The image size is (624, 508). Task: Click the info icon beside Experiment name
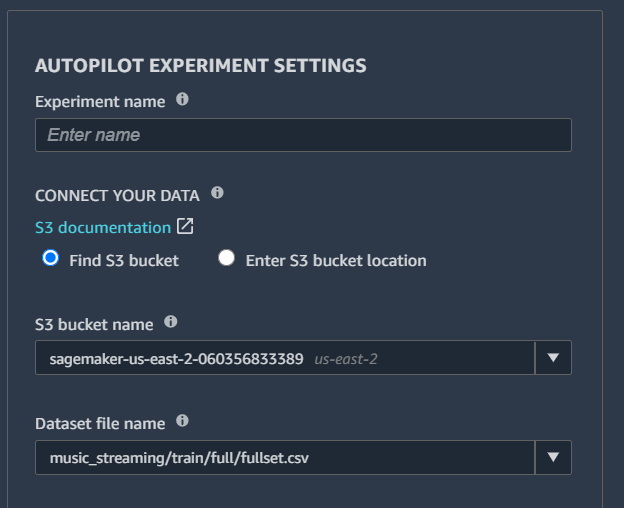coord(182,99)
